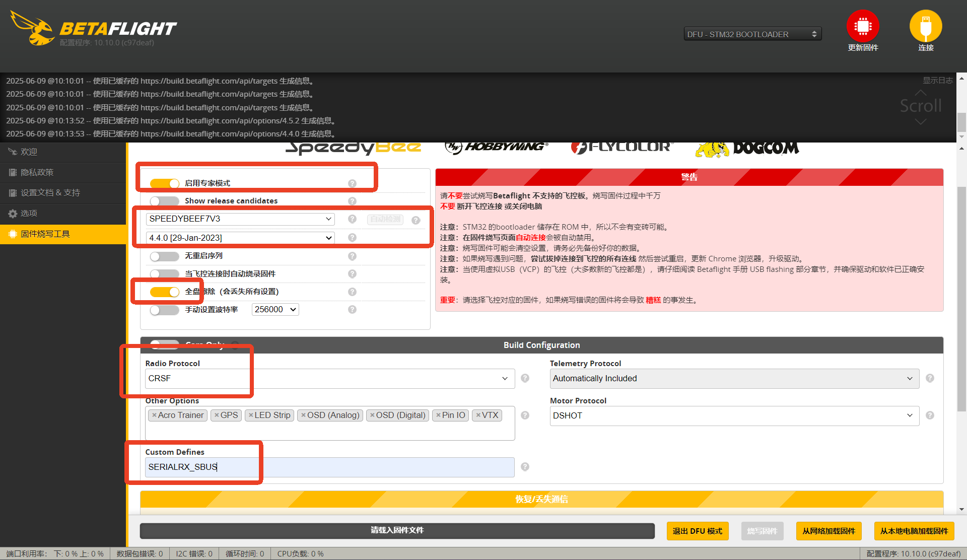Remove LED Strip tag via its x
The width and height of the screenshot is (967, 560).
[x=251, y=415]
